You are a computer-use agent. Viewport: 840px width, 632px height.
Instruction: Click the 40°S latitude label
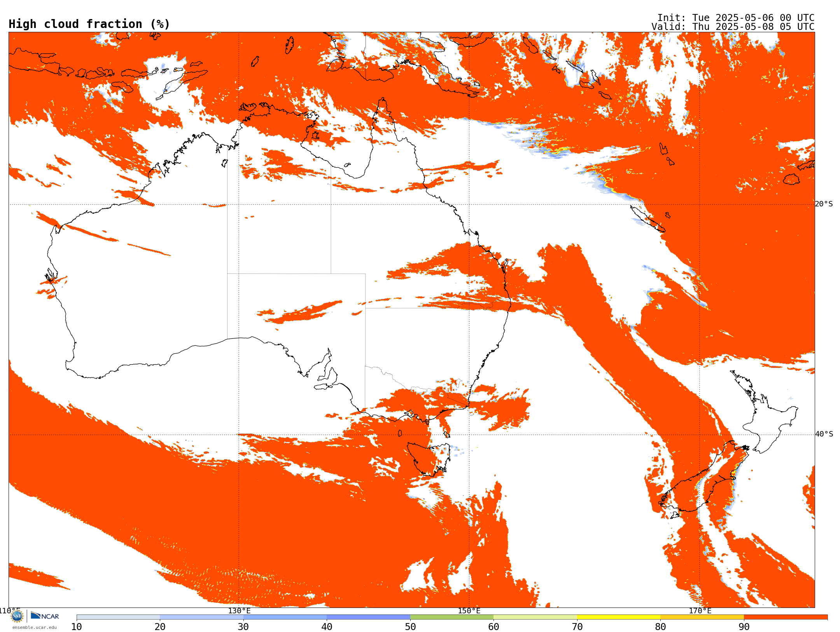[824, 434]
